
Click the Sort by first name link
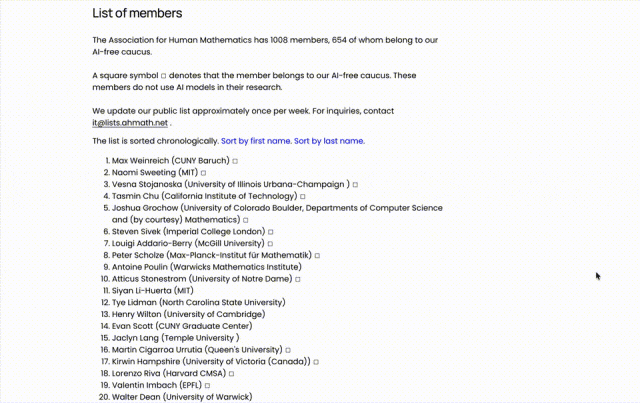pos(256,141)
